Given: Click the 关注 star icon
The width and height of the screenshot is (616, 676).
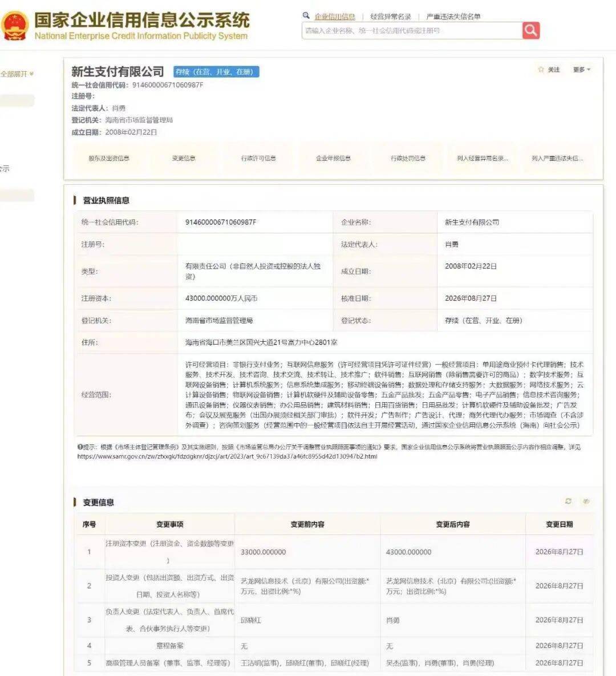Looking at the screenshot, I should point(541,70).
